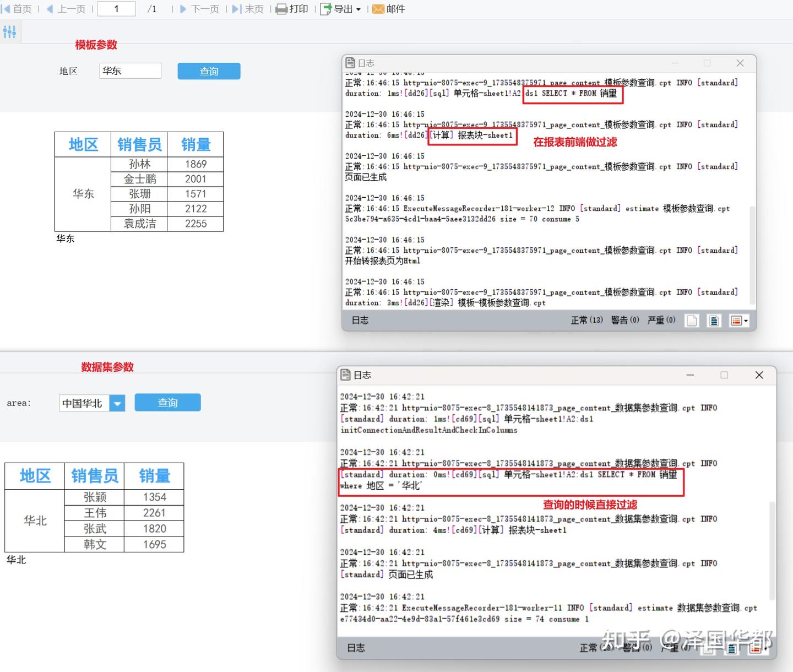Screen dimensions: 793x672
Task: Switch to the 日志 tab in upper log window
Action: pyautogui.click(x=360, y=320)
